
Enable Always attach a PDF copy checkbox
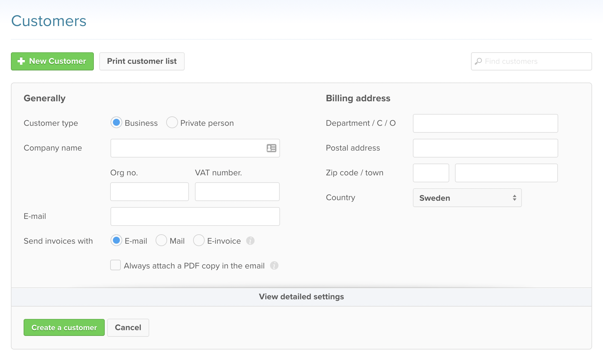pyautogui.click(x=115, y=265)
